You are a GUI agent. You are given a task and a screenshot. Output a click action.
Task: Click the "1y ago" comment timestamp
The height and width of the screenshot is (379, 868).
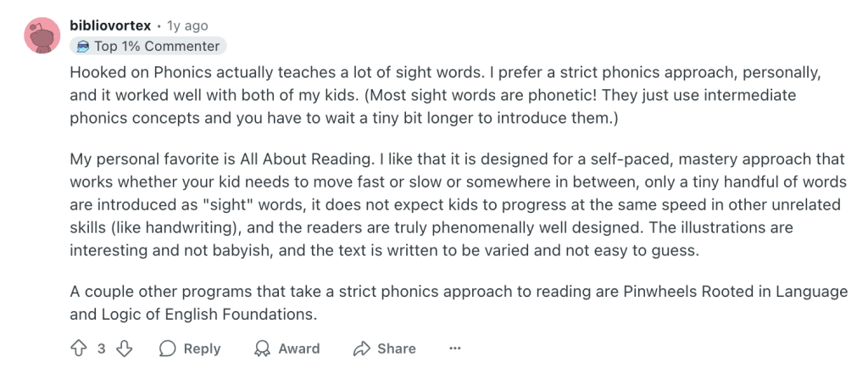pos(186,26)
